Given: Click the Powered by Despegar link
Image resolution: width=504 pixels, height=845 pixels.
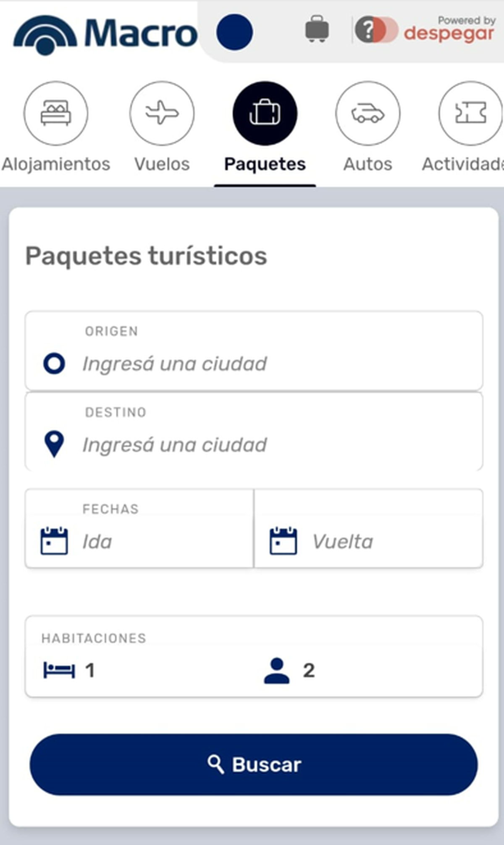Looking at the screenshot, I should pyautogui.click(x=449, y=29).
